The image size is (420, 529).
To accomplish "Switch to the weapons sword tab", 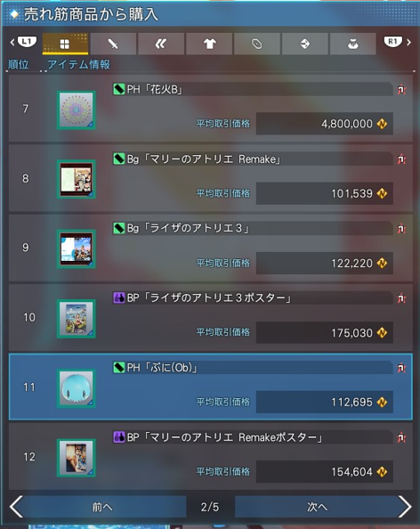I will coord(113,44).
